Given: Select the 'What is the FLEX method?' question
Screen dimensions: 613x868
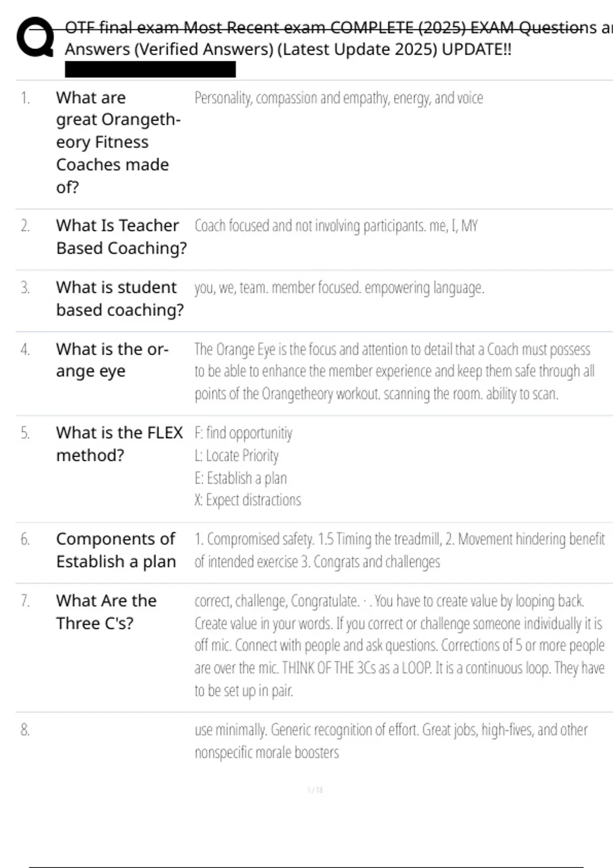Looking at the screenshot, I should (119, 444).
